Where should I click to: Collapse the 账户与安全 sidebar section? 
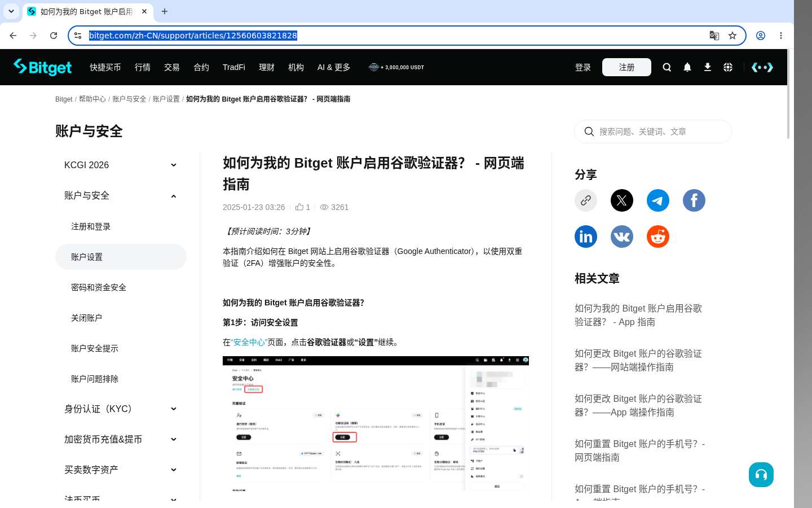(174, 196)
